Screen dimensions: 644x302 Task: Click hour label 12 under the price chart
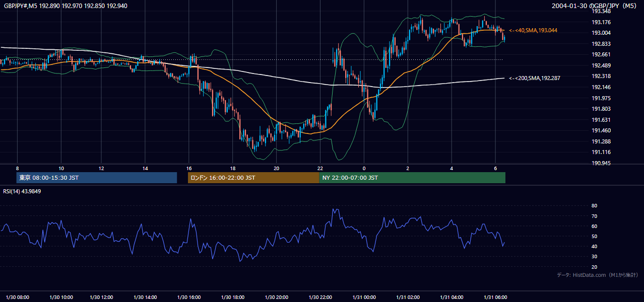101,168
